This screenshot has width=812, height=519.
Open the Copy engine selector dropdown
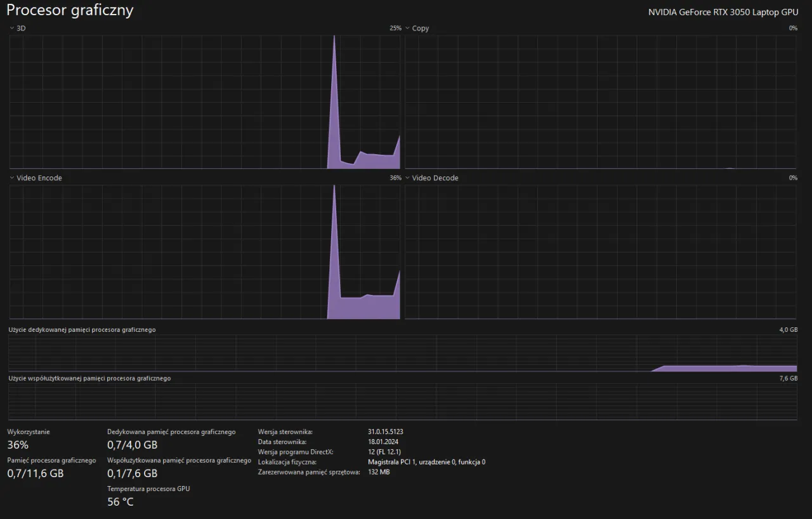pos(417,29)
